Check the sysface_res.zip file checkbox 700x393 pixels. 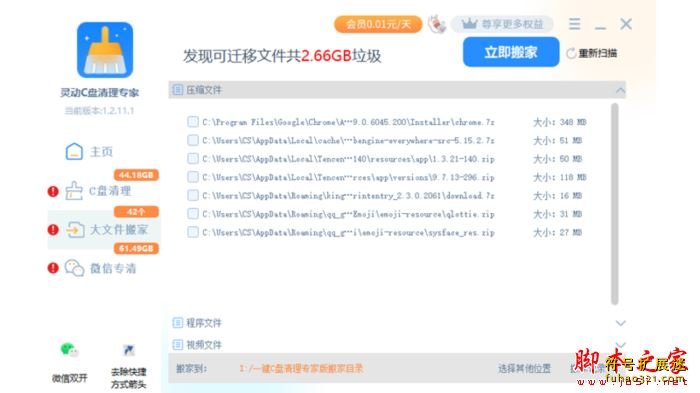(x=193, y=232)
